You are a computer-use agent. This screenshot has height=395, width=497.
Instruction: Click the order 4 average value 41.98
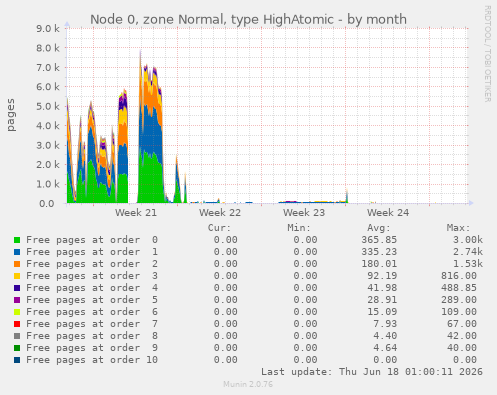tap(382, 288)
